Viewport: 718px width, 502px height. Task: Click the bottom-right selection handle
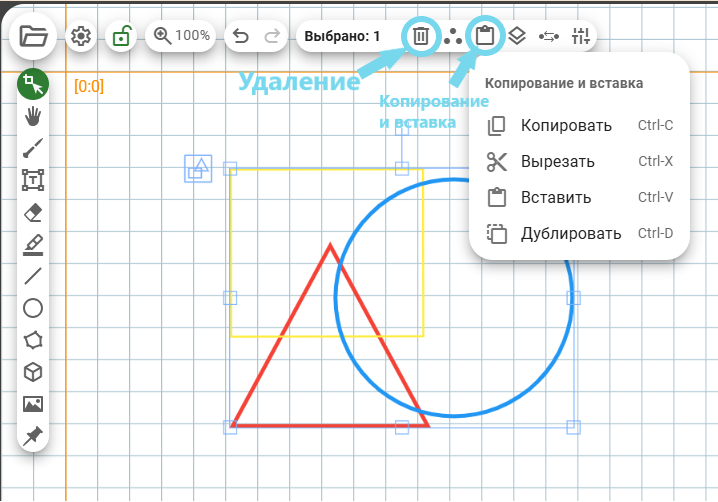click(574, 428)
